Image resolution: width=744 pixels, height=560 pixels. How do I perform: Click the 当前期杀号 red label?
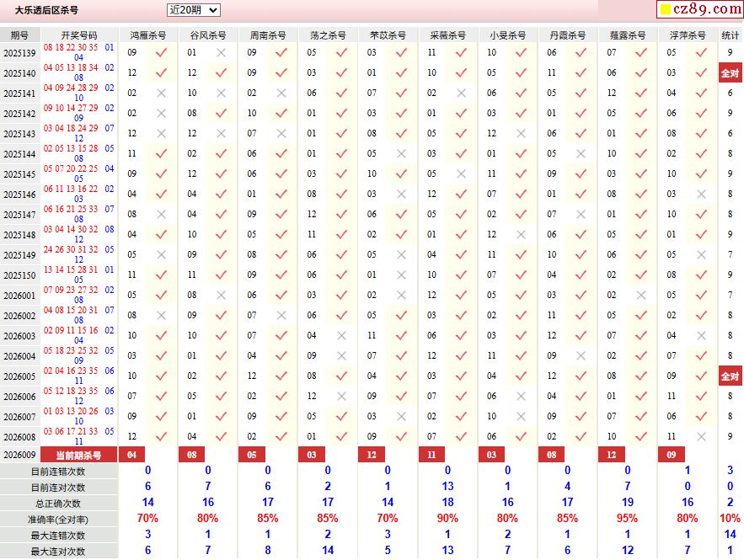78,456
